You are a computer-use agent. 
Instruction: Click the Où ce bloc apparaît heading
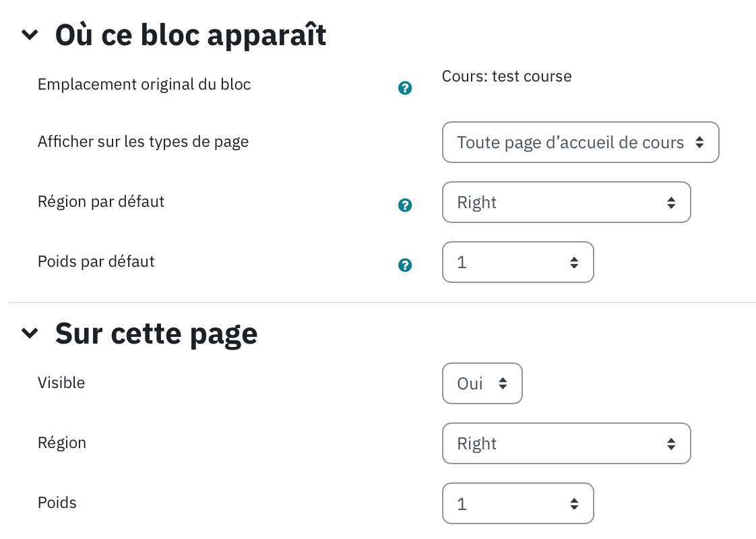(x=191, y=35)
